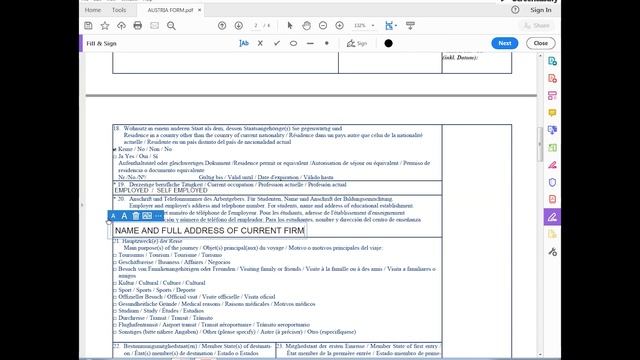Image resolution: width=640 pixels, height=360 pixels.
Task: Switch to the Home tab
Action: pos(93,10)
